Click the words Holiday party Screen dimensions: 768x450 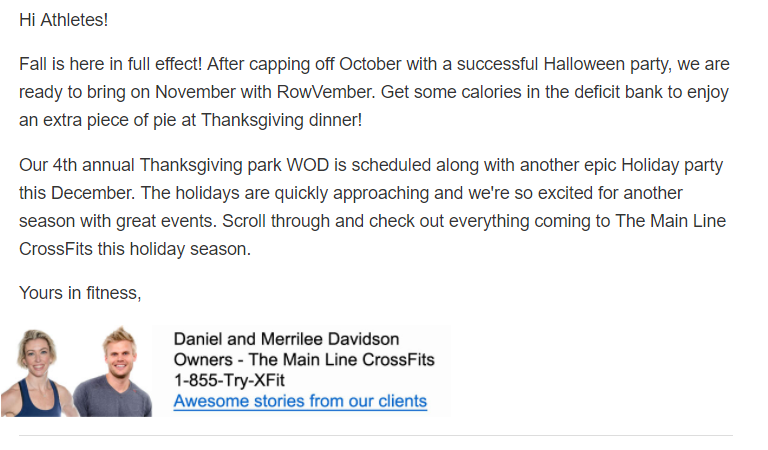pyautogui.click(x=672, y=165)
